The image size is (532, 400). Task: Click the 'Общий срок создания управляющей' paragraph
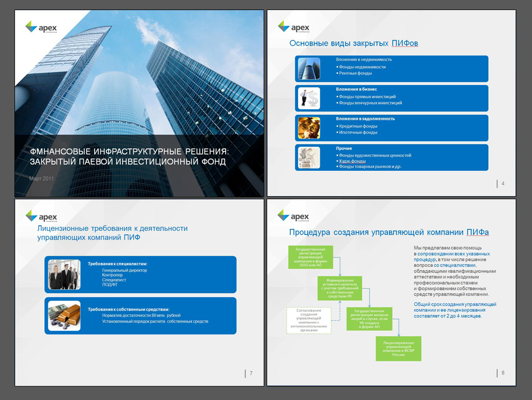454,310
